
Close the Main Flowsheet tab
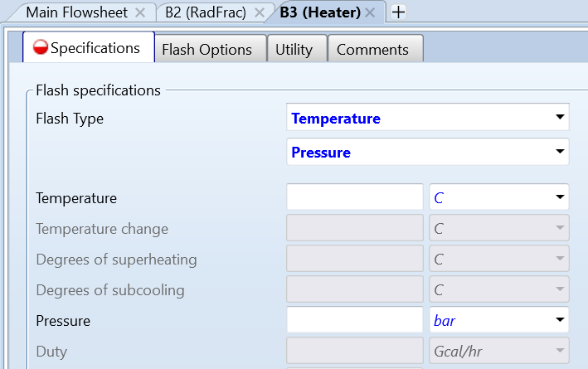tap(140, 12)
